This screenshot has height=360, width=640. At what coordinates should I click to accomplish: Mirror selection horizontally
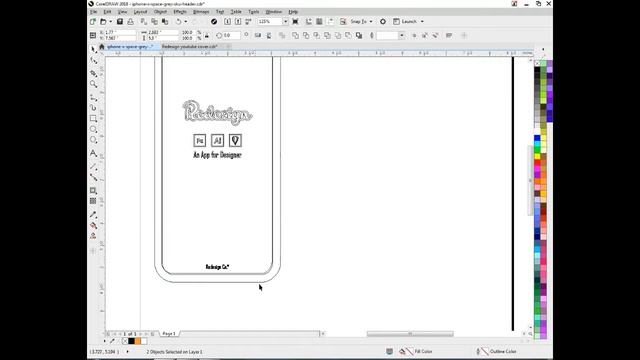coord(258,36)
